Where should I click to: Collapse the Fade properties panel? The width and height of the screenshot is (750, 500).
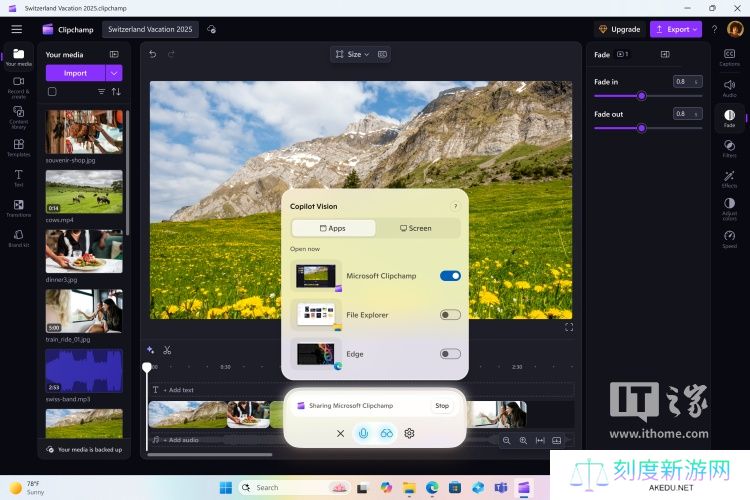(665, 54)
